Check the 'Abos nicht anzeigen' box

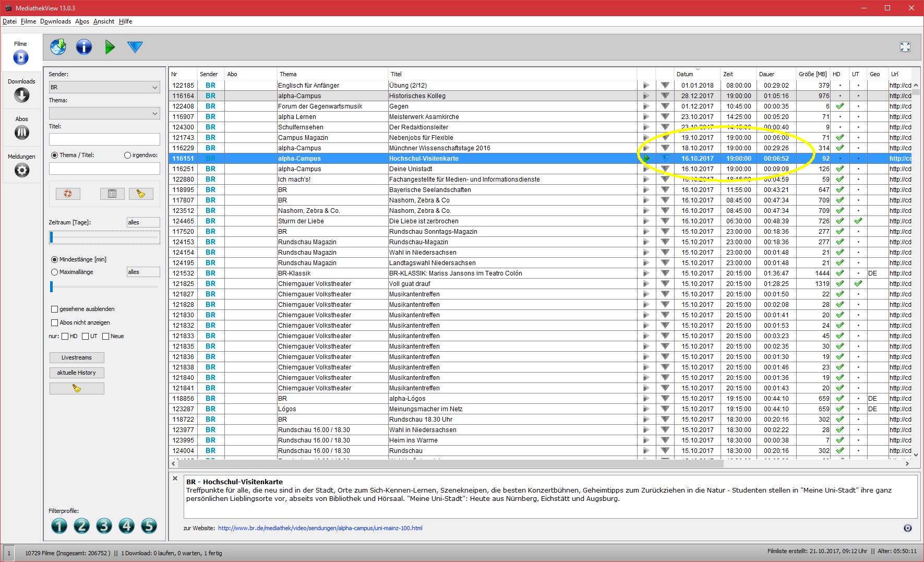click(55, 322)
